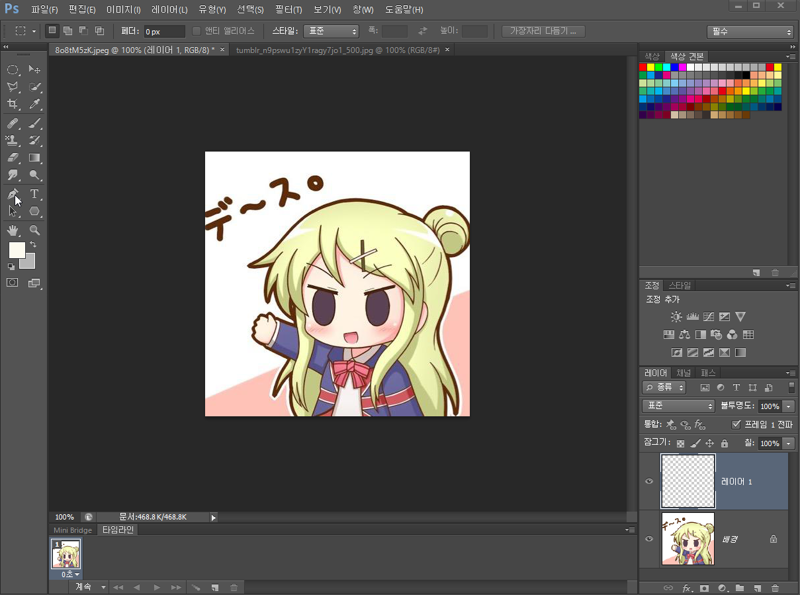Open the 불투명도 slider arrow
The width and height of the screenshot is (800, 595).
click(x=789, y=406)
